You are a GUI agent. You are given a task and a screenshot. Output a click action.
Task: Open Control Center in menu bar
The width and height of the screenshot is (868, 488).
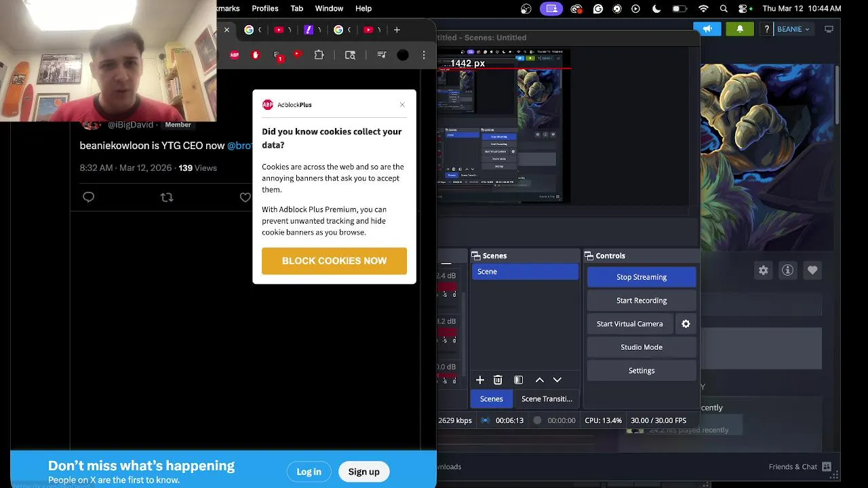point(743,9)
